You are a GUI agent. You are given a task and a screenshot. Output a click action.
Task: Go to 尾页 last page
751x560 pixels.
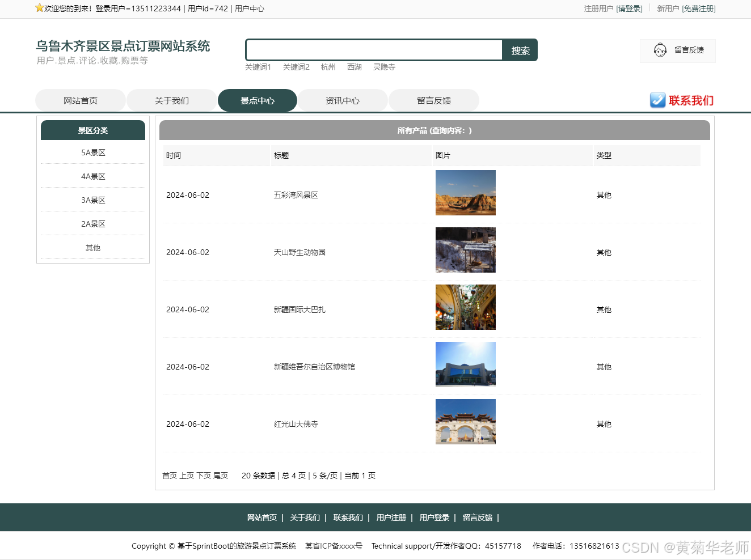coord(221,476)
